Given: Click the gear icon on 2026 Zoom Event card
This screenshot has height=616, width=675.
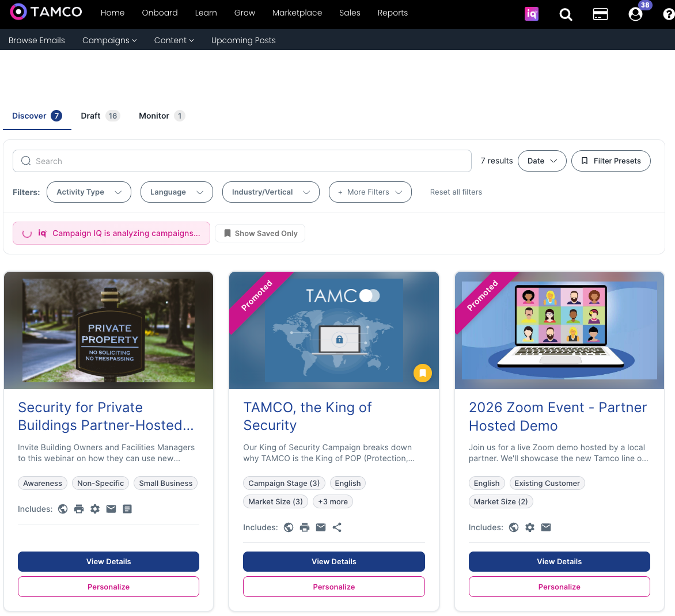Looking at the screenshot, I should tap(530, 527).
